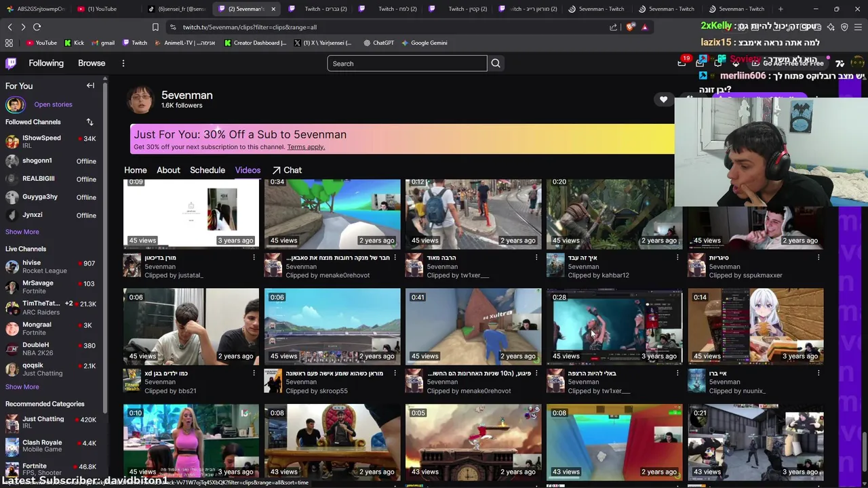Image resolution: width=868 pixels, height=488 pixels.
Task: Click the 30% off sub promo banner
Action: pyautogui.click(x=403, y=139)
